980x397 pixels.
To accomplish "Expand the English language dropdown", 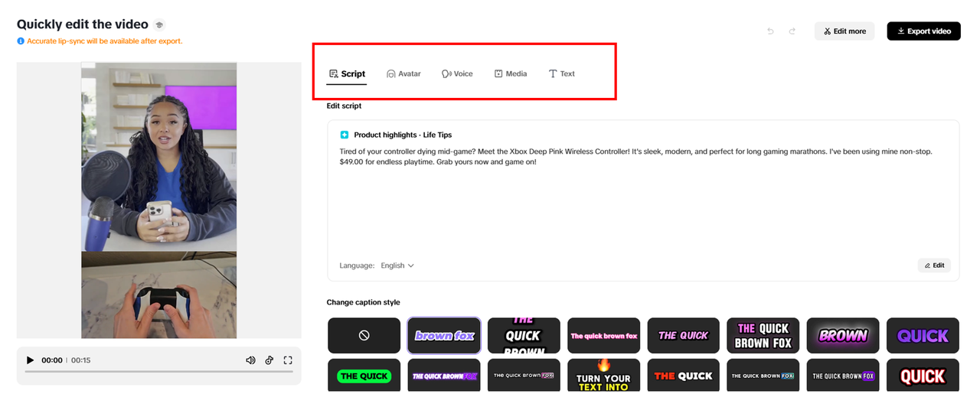I will coord(397,265).
